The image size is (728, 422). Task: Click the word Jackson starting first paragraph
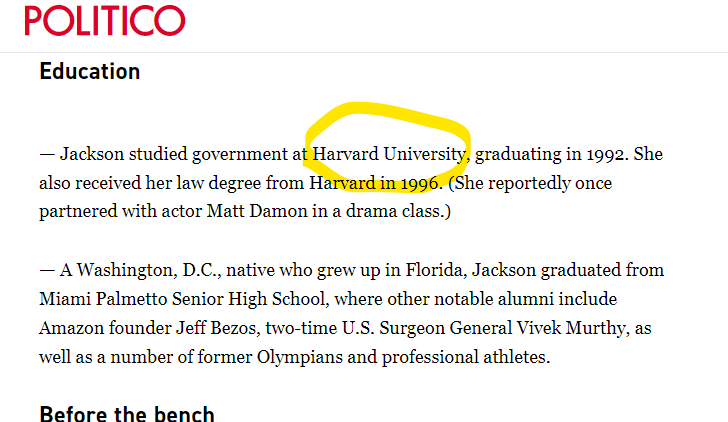(x=92, y=154)
